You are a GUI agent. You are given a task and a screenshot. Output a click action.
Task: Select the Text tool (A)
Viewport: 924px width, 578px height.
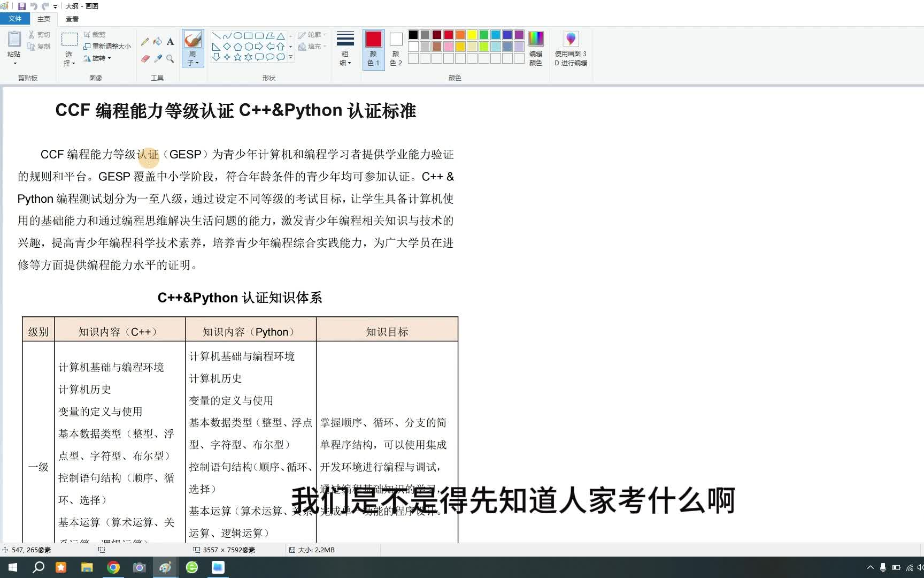(170, 42)
